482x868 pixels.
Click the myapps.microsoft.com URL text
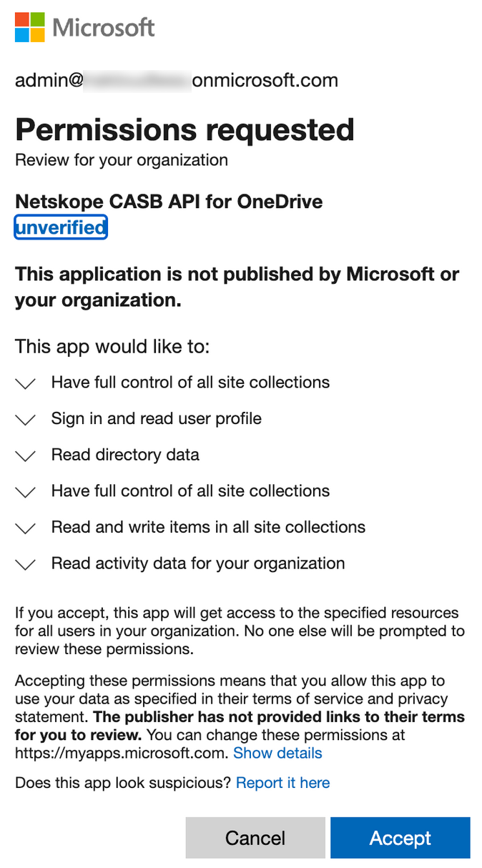click(122, 753)
